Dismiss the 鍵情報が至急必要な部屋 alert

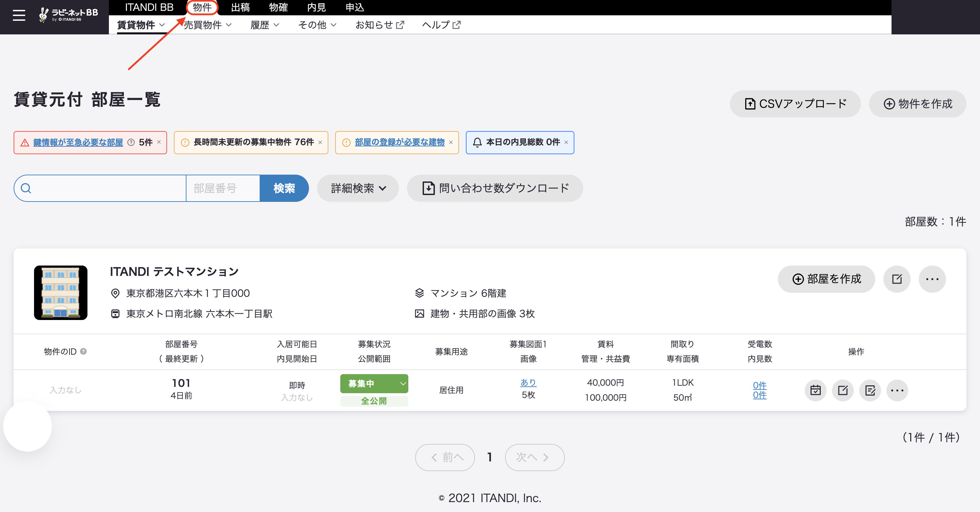(159, 142)
